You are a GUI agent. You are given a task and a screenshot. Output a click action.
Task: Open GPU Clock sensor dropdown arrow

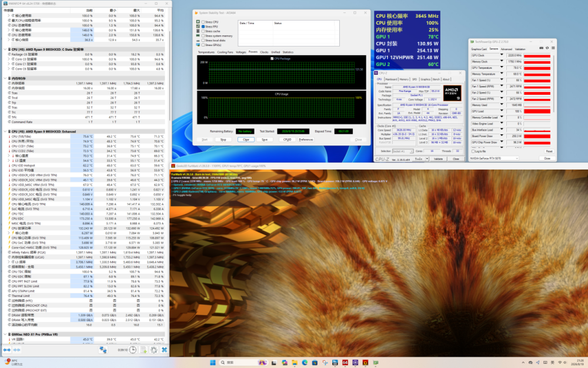click(x=502, y=55)
